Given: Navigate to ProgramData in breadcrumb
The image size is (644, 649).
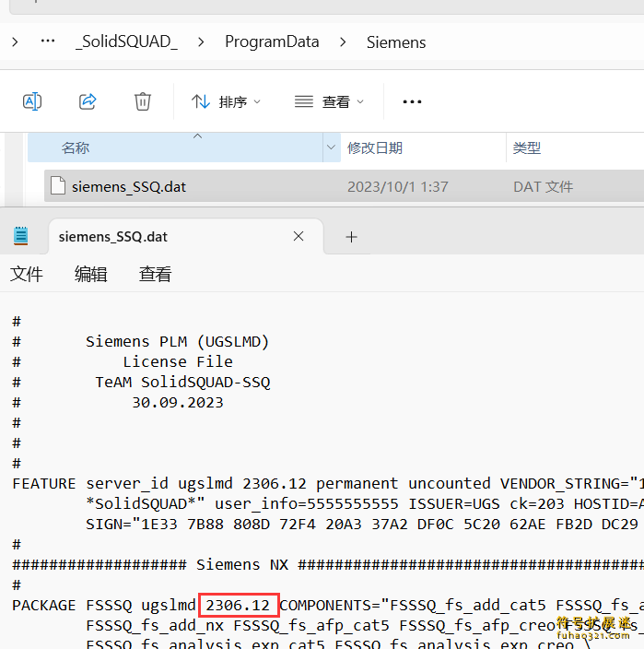Looking at the screenshot, I should click(x=272, y=41).
